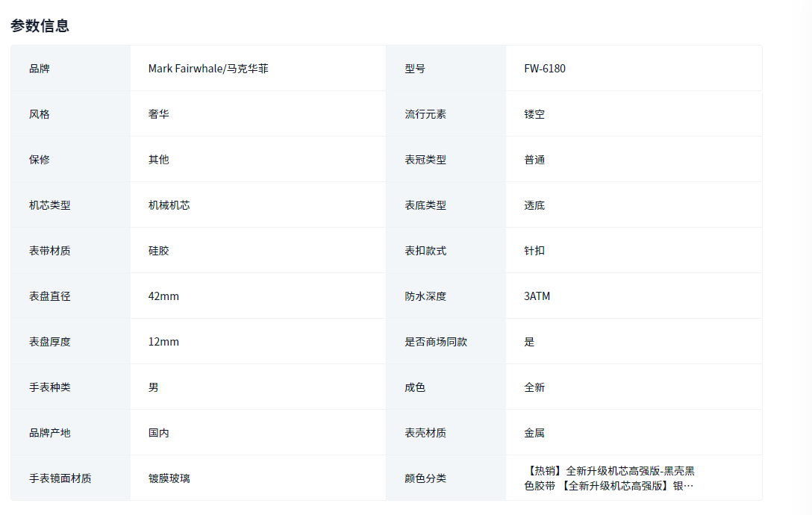Screen dimensions: 812x515
Task: Click the mirror material value 镀膜玻璃
Action: click(169, 478)
